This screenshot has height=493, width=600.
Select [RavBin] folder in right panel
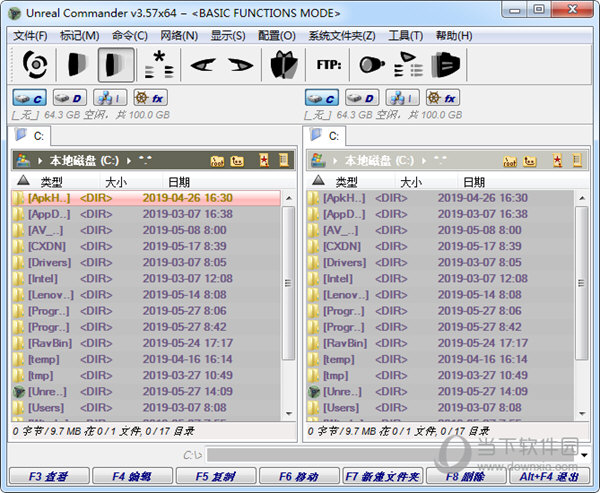440,343
